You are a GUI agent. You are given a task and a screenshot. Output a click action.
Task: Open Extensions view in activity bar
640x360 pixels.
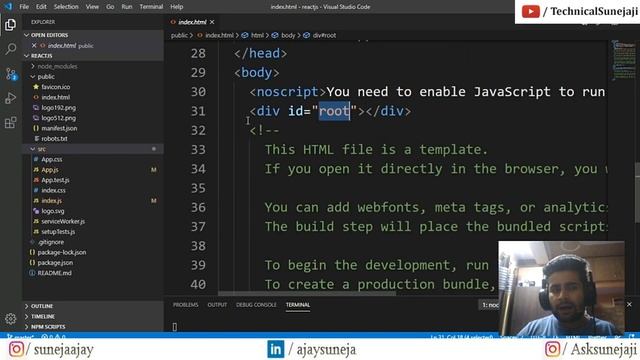coord(11,122)
